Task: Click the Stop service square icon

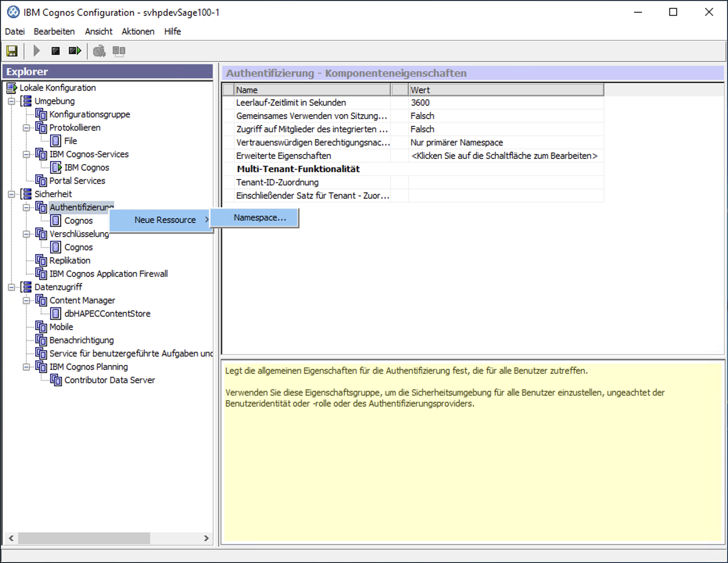Action: coord(56,51)
